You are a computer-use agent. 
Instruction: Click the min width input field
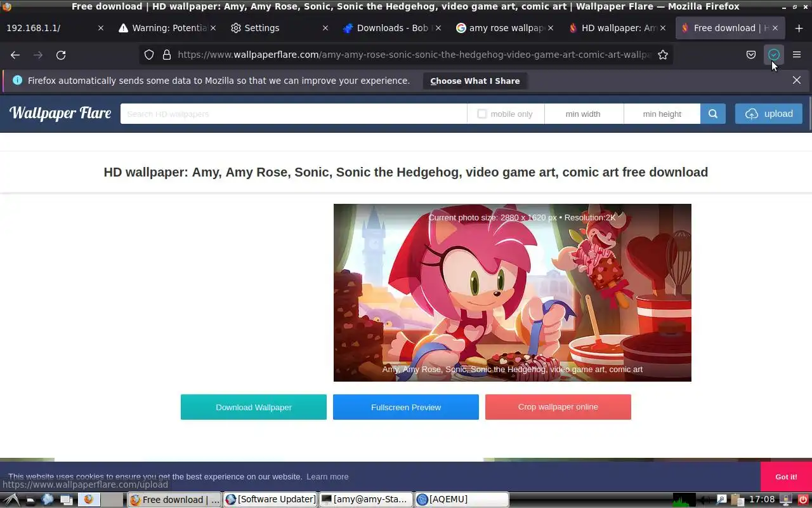pyautogui.click(x=584, y=114)
